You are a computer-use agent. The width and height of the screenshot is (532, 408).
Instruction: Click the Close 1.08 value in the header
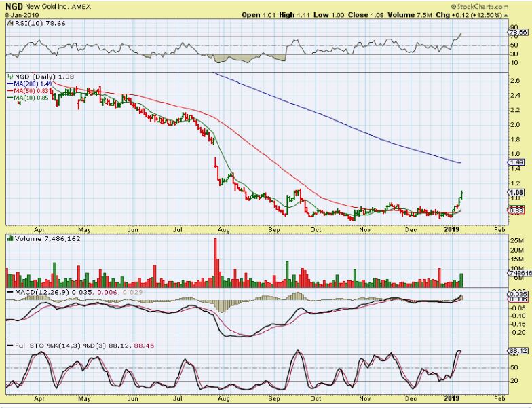coord(366,15)
